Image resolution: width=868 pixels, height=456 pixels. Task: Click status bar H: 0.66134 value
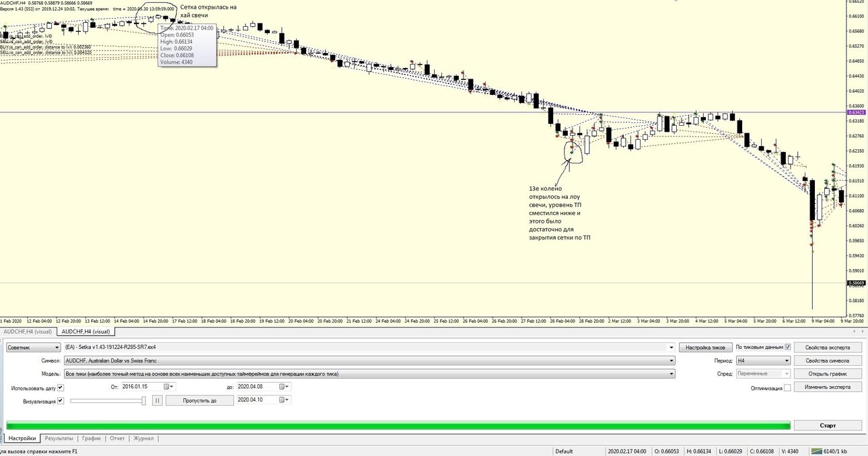[x=700, y=451]
